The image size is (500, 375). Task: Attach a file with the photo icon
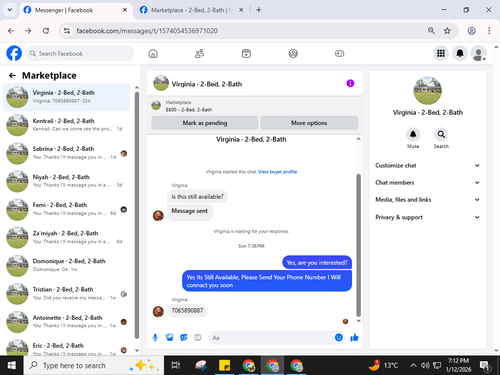[x=170, y=338]
